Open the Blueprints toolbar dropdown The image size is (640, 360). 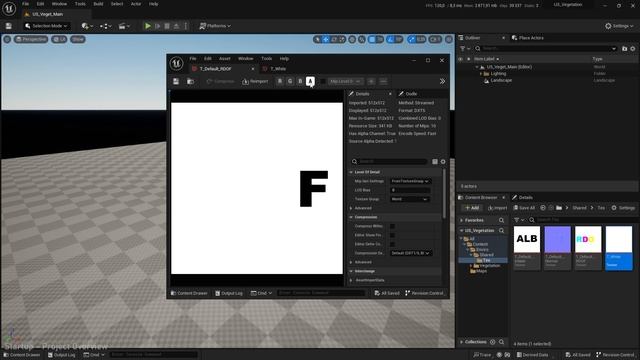tap(106, 26)
